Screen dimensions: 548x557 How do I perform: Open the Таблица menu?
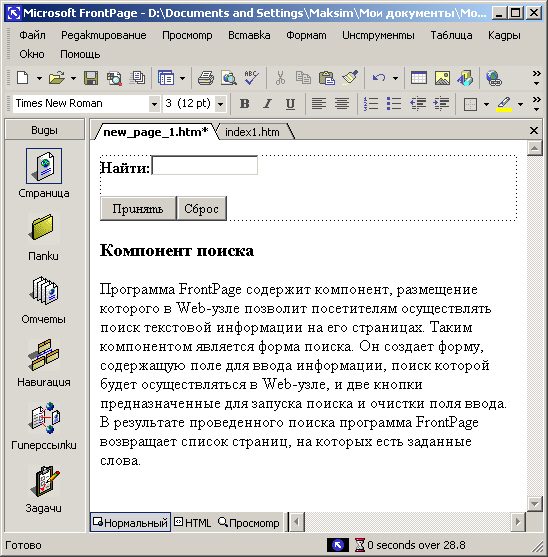pos(451,35)
